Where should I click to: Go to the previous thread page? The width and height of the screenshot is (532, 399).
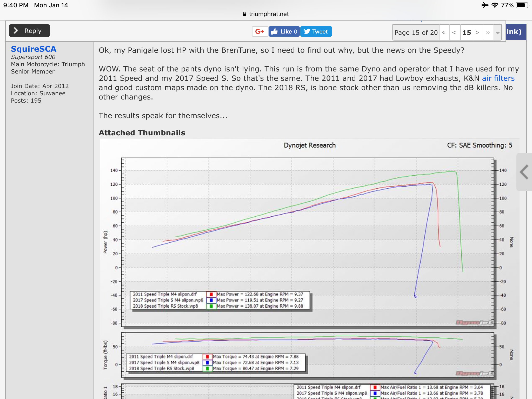[x=455, y=32]
